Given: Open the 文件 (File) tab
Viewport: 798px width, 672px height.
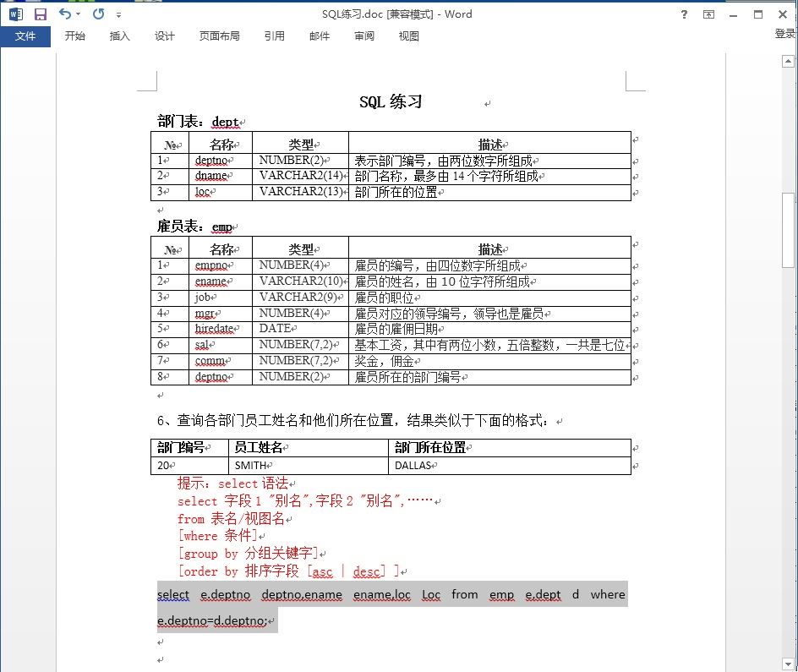Looking at the screenshot, I should click(x=25, y=36).
